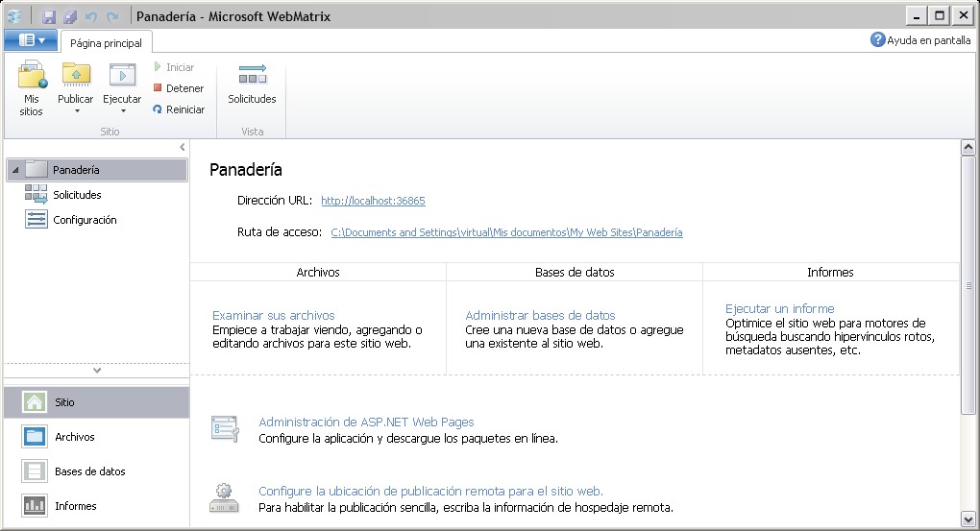Stop the site with Detener
The width and height of the screenshot is (980, 531).
tap(179, 88)
